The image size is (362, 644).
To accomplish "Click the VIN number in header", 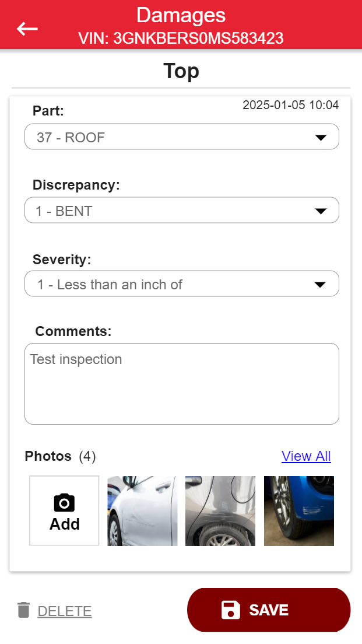I will 181,38.
